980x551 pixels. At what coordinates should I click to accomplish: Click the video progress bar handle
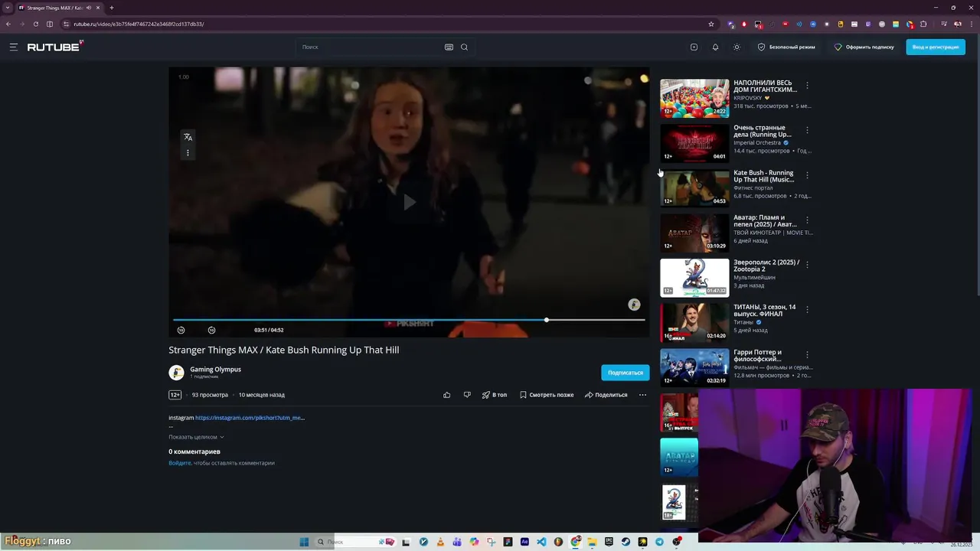[546, 320]
